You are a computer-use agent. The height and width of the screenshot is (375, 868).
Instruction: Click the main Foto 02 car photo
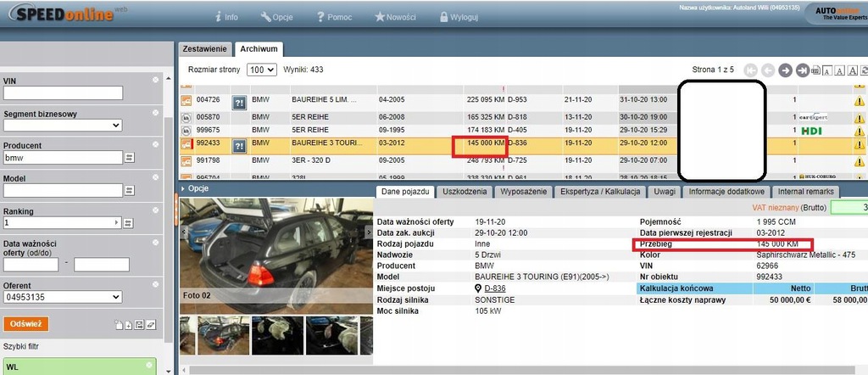pyautogui.click(x=276, y=255)
